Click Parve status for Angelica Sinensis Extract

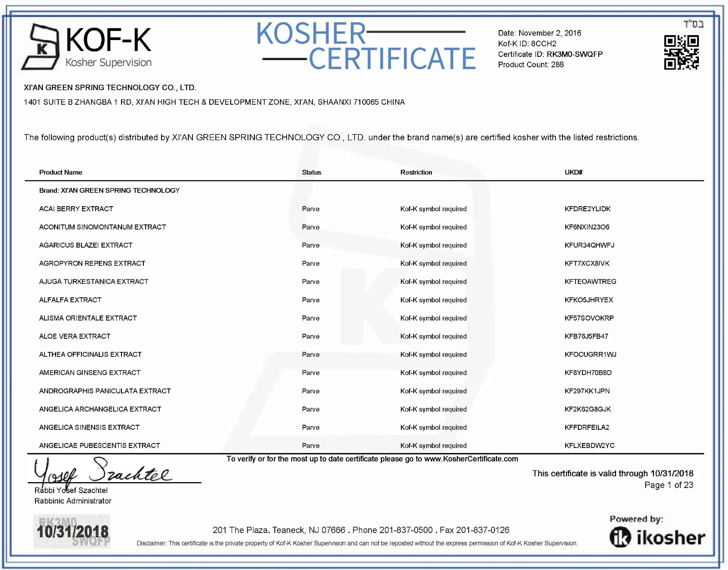[x=311, y=427]
